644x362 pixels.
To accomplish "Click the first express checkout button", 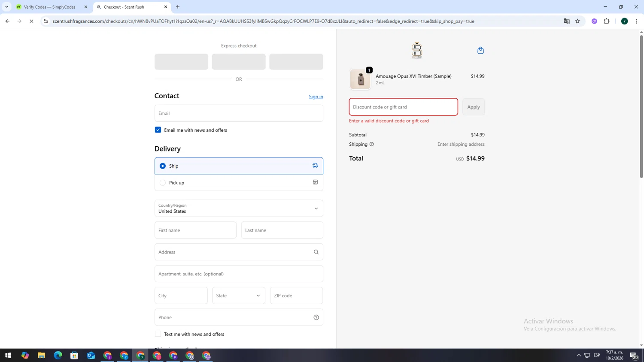I will click(x=181, y=62).
